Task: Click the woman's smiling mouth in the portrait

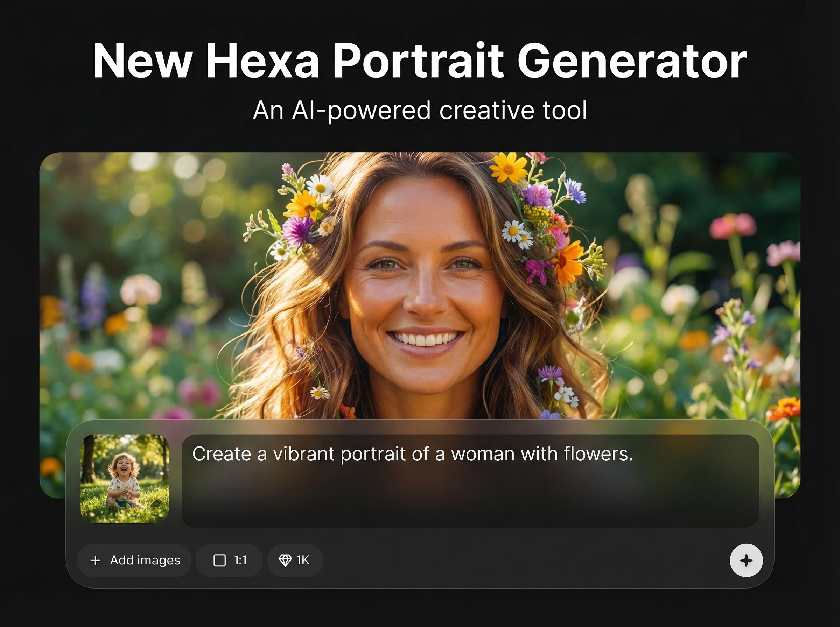Action: [x=425, y=339]
